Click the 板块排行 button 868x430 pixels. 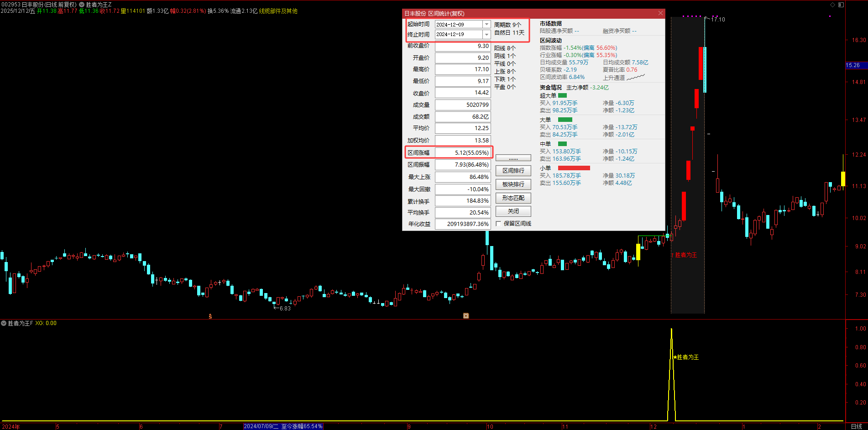point(513,184)
